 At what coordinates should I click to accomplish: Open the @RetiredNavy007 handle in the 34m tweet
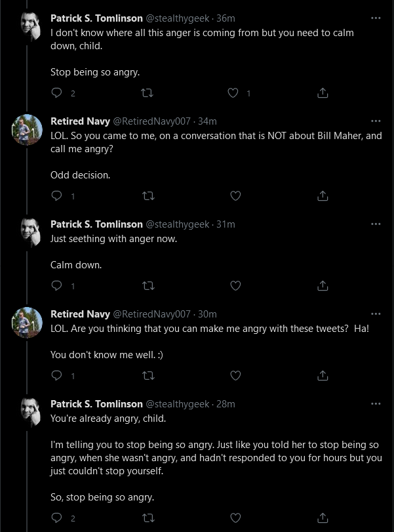coord(151,121)
